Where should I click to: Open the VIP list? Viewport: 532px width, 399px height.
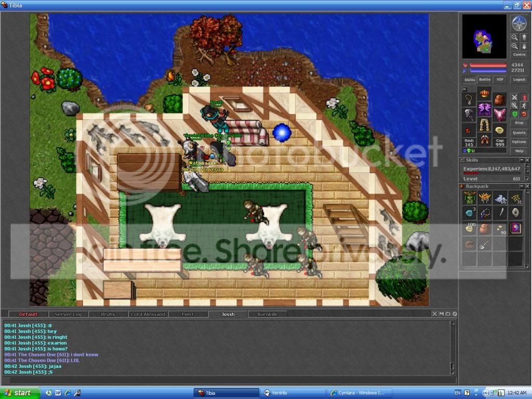point(500,79)
